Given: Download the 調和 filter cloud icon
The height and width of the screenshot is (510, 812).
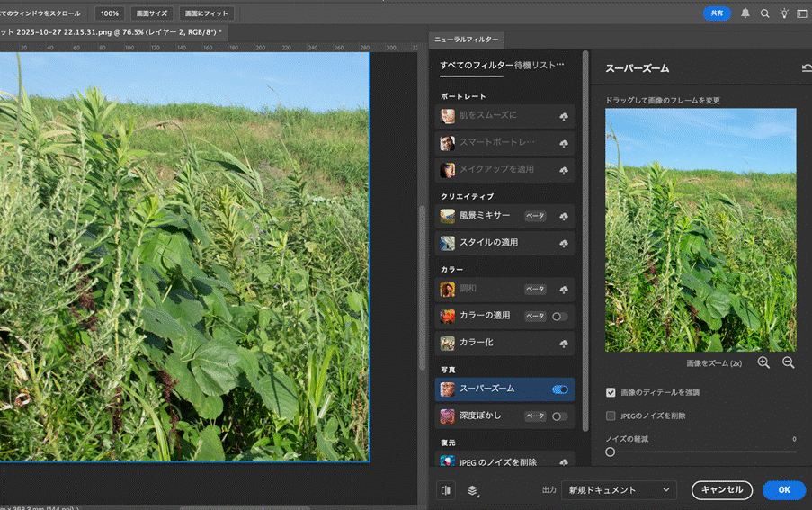Looking at the screenshot, I should coord(564,290).
